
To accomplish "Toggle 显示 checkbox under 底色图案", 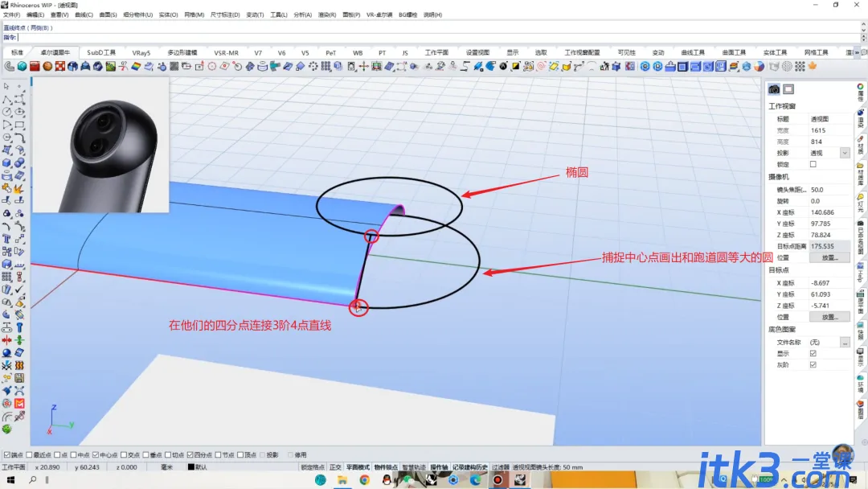I will point(813,353).
